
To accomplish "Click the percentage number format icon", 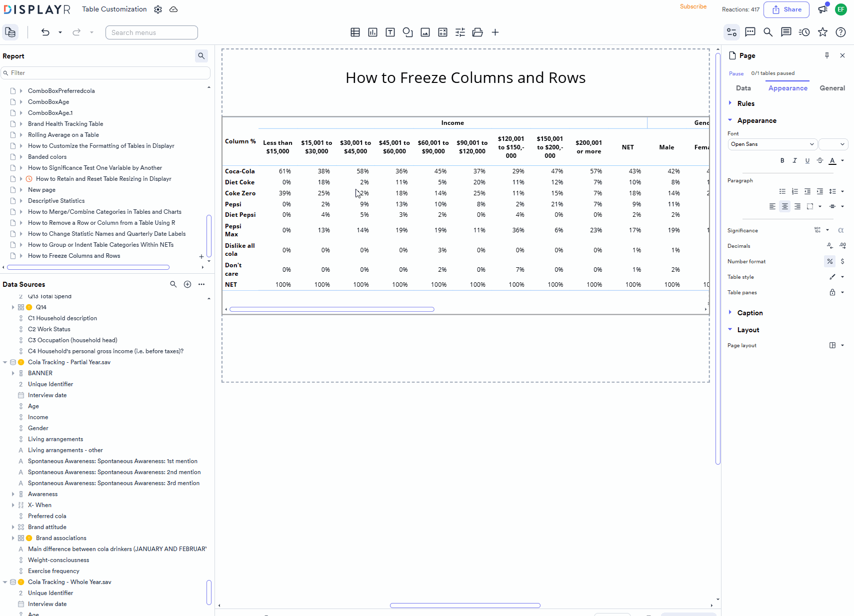I will click(830, 261).
